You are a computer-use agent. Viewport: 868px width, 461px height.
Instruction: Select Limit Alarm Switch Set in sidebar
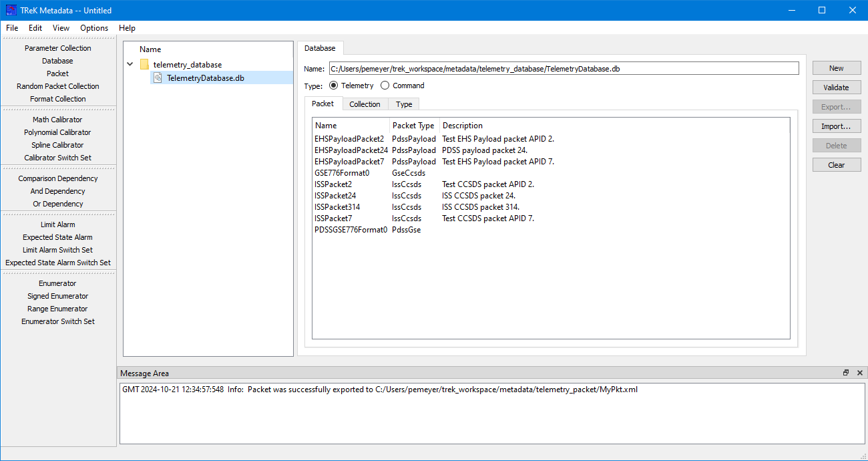pos(58,250)
